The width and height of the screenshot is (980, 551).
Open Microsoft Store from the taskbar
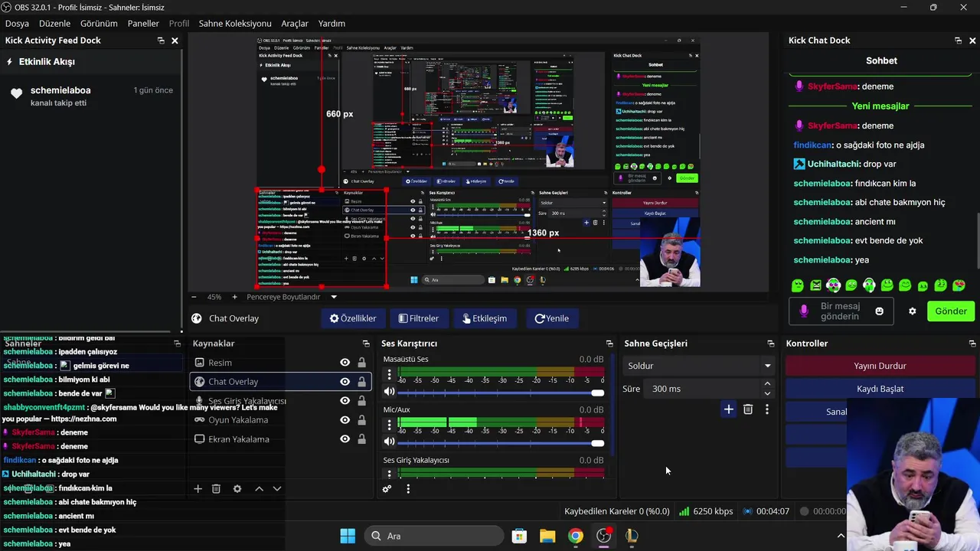[x=519, y=536]
